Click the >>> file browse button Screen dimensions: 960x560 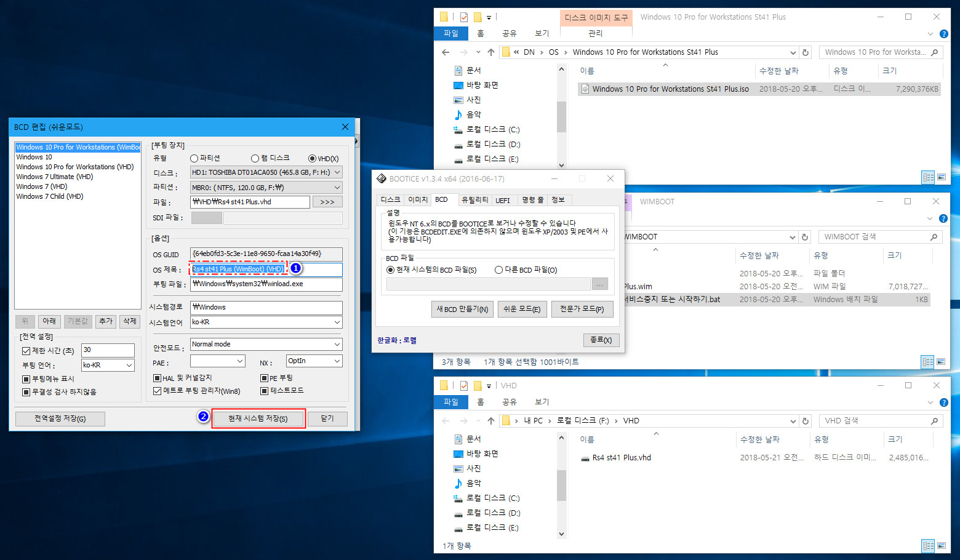pos(327,202)
